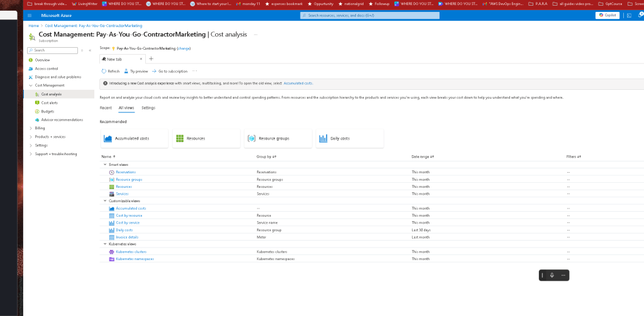The width and height of the screenshot is (644, 316).
Task: Open the Daily costs recommended card
Action: 350,138
